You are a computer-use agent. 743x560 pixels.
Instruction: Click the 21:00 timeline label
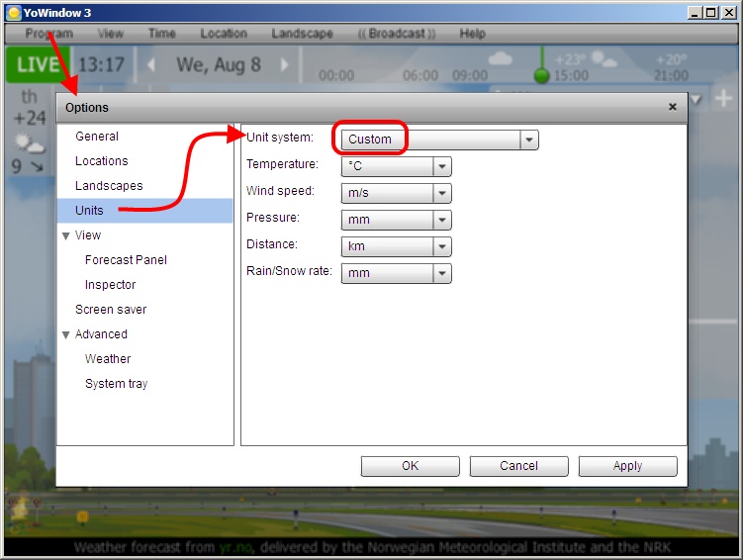671,75
